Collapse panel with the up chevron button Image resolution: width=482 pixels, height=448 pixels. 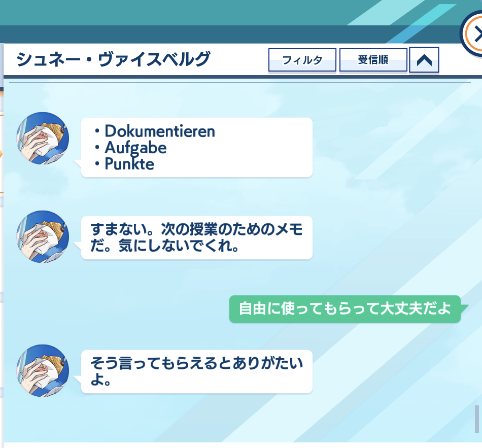tap(424, 60)
